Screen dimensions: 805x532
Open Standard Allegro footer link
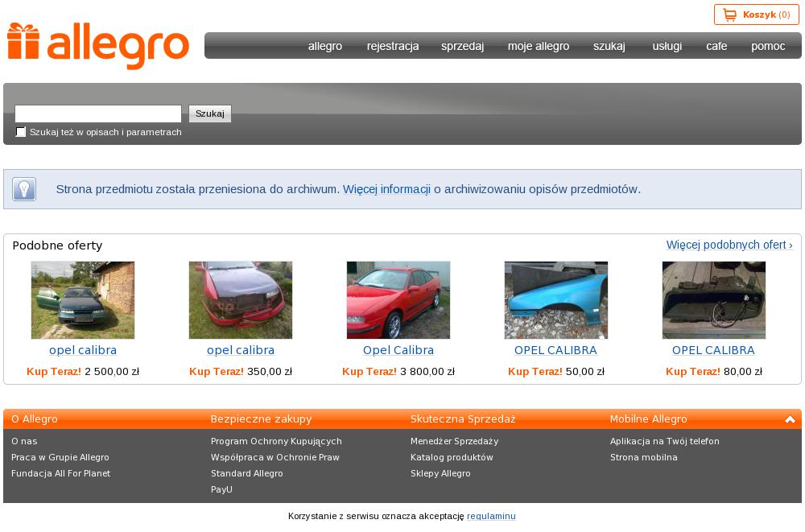[x=247, y=473]
